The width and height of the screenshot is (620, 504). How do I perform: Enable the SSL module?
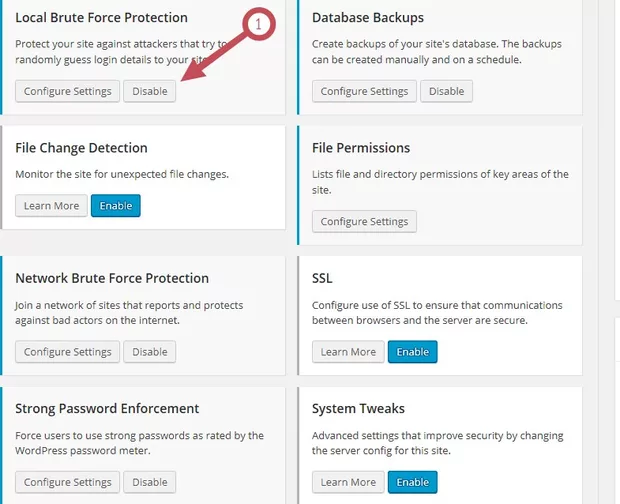click(x=413, y=352)
